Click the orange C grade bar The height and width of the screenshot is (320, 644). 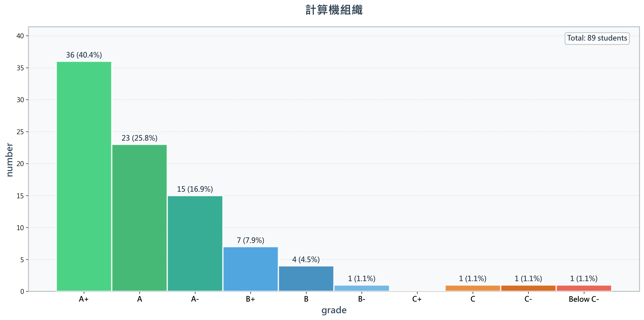473,288
